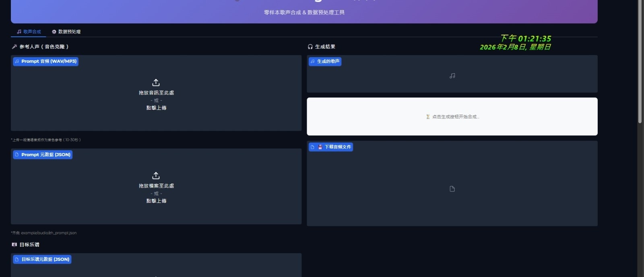
Task: Click the hourglass icon in the status box
Action: coord(428,117)
